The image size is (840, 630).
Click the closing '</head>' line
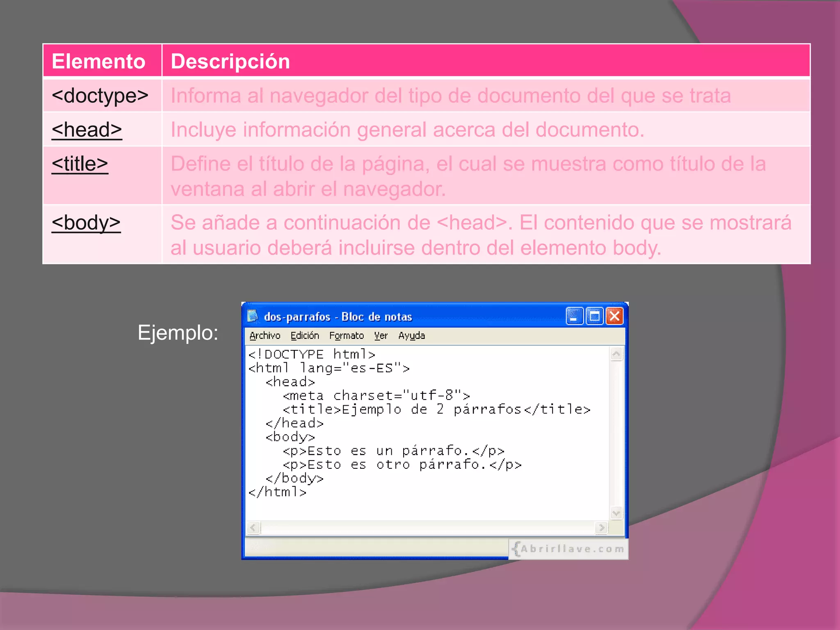(294, 423)
